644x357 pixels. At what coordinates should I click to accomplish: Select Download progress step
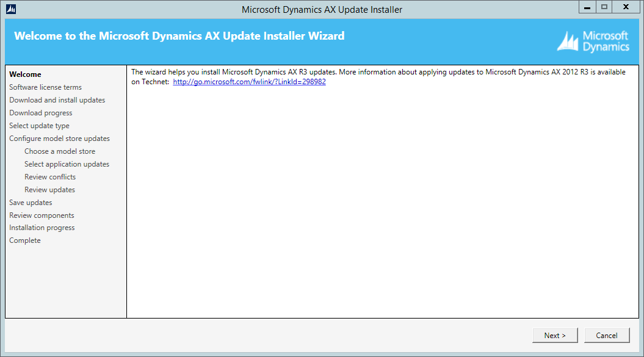(41, 112)
